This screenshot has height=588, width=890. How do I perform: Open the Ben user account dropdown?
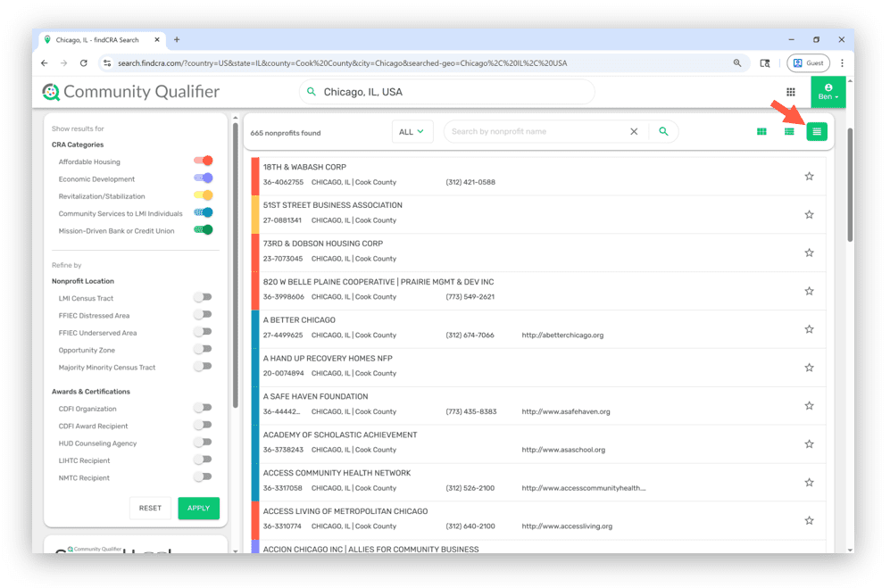tap(828, 92)
